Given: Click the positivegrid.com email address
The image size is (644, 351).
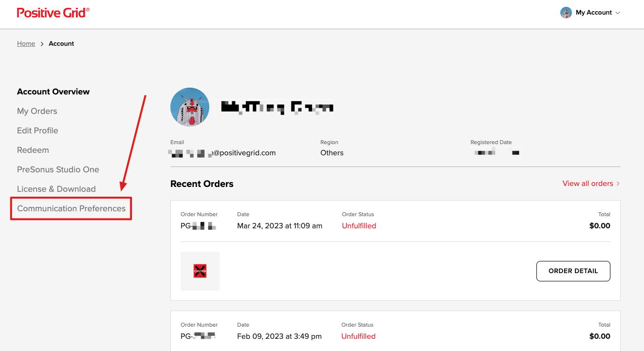Looking at the screenshot, I should click(x=223, y=153).
